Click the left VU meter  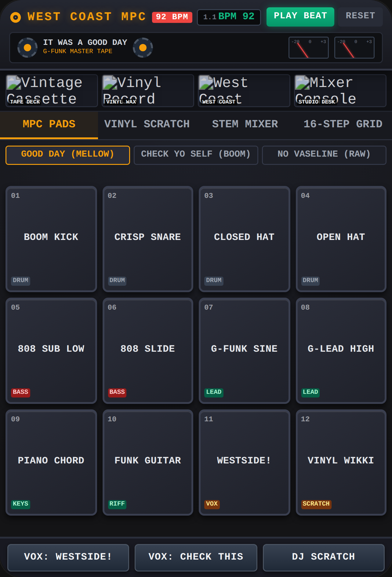(x=309, y=48)
